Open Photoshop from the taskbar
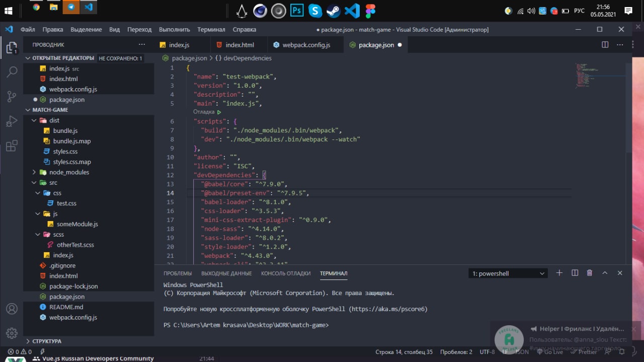644x362 pixels. (297, 10)
